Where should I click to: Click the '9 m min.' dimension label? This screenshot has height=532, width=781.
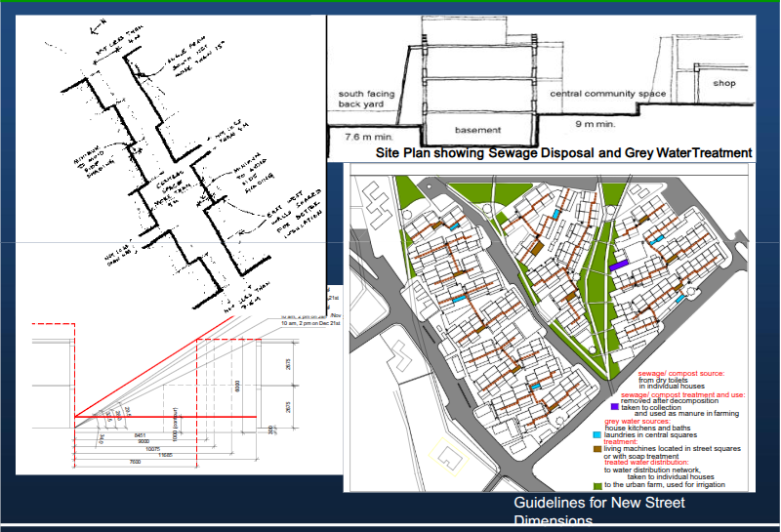coord(594,125)
